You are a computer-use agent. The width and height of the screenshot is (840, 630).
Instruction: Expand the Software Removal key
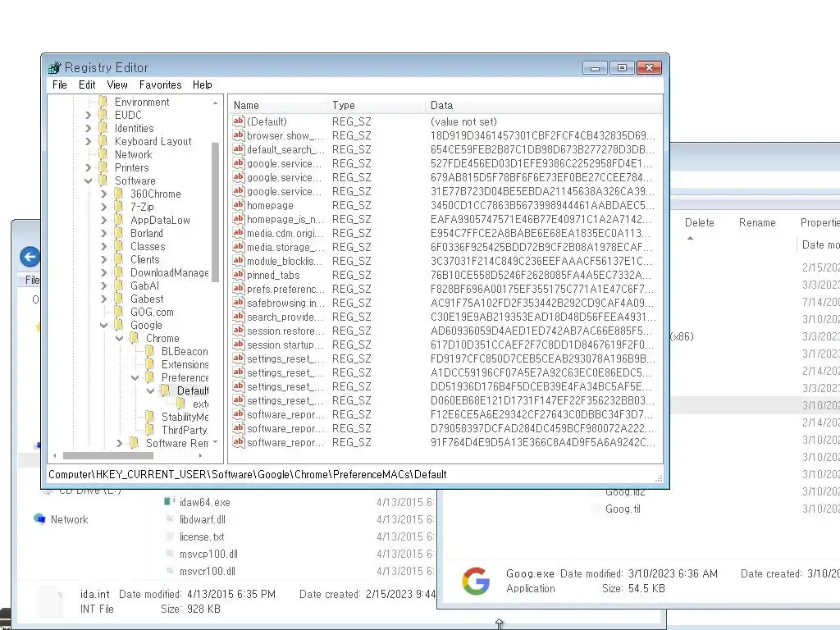[120, 443]
